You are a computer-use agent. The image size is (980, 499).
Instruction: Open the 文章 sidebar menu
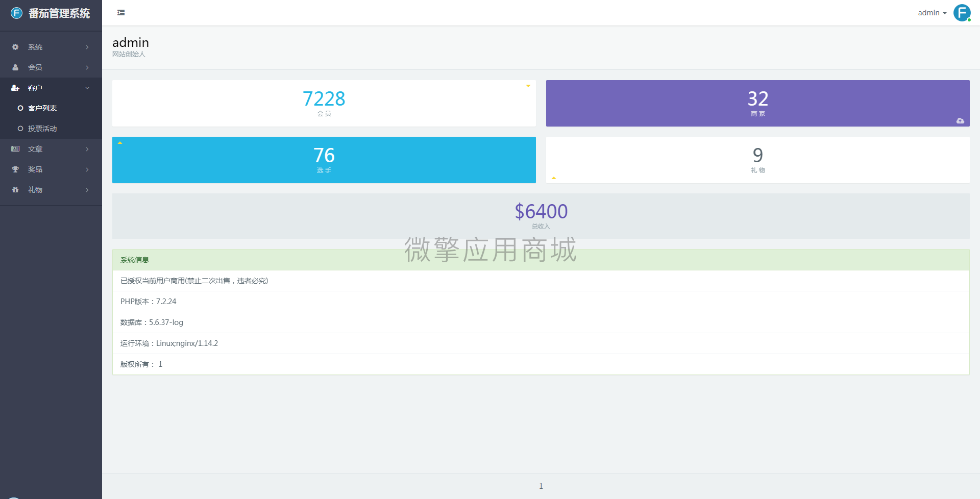point(51,149)
